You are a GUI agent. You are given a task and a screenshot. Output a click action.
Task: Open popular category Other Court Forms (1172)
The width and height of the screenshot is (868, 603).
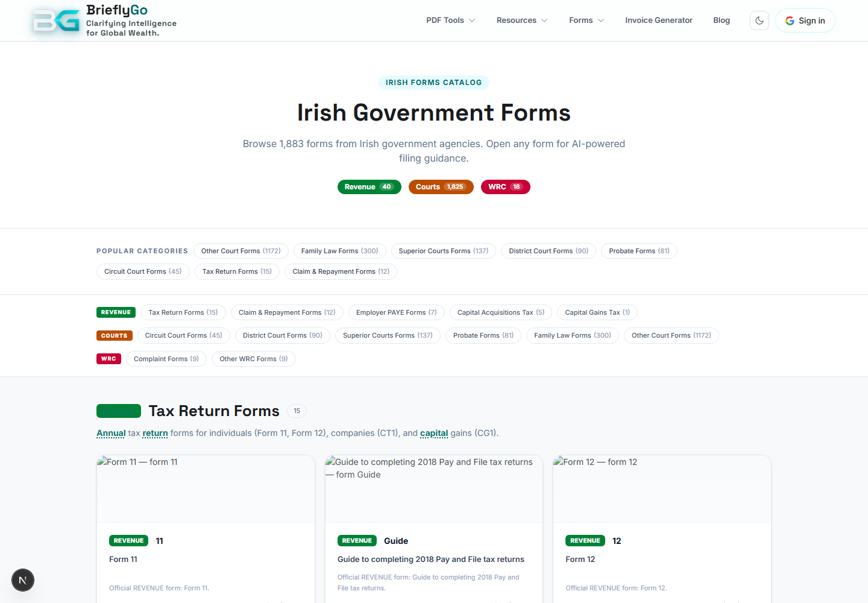pyautogui.click(x=241, y=251)
